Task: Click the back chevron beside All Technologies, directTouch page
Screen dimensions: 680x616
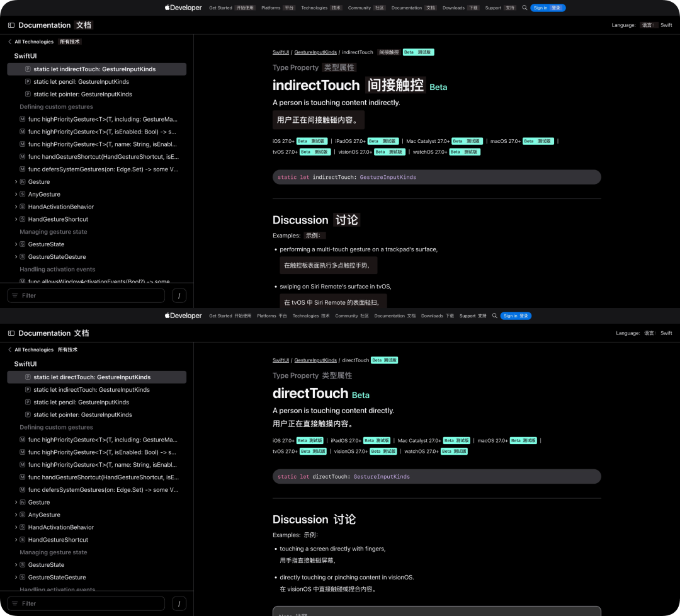Action: [x=10, y=350]
